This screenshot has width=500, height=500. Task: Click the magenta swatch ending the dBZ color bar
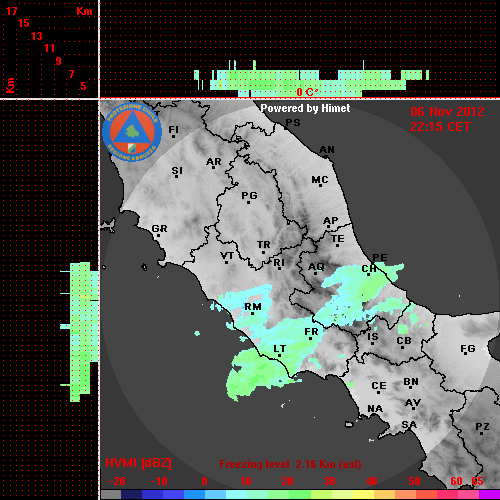tap(489, 495)
